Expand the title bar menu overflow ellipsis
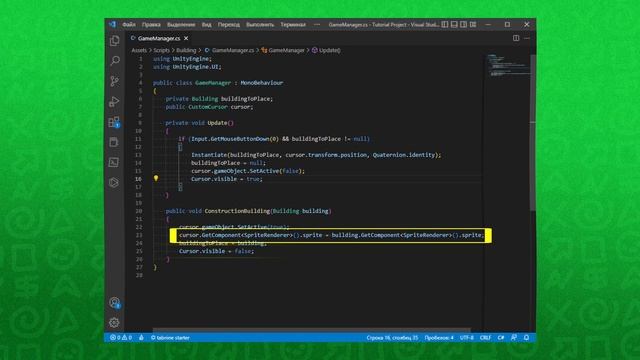The height and width of the screenshot is (360, 640). (317, 24)
